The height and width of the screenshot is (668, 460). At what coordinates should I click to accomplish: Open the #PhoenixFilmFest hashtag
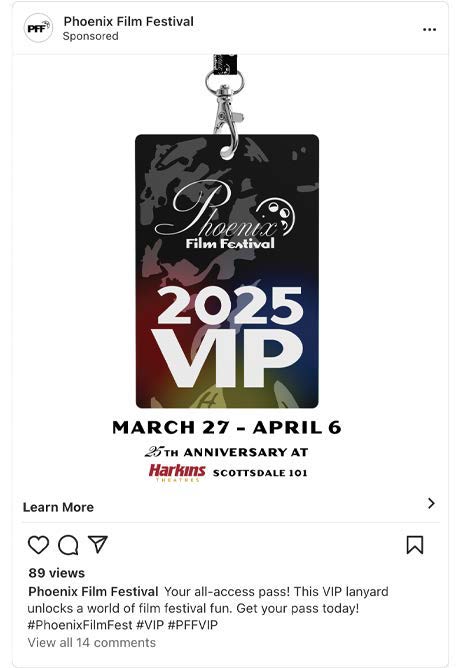[x=80, y=625]
